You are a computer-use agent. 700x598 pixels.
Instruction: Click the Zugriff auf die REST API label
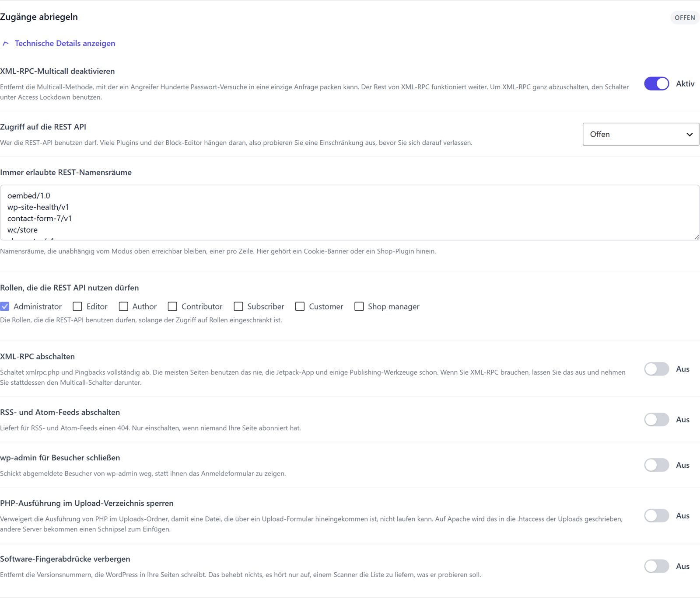coord(43,127)
